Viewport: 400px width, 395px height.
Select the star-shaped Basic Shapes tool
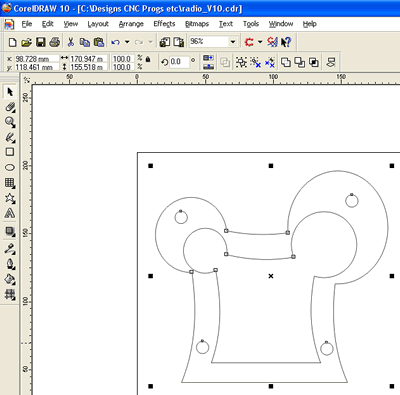click(x=10, y=198)
